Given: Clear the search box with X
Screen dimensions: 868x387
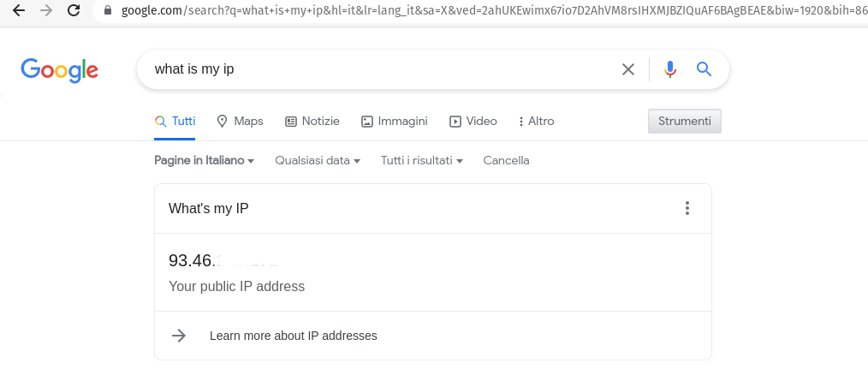Looking at the screenshot, I should point(628,69).
